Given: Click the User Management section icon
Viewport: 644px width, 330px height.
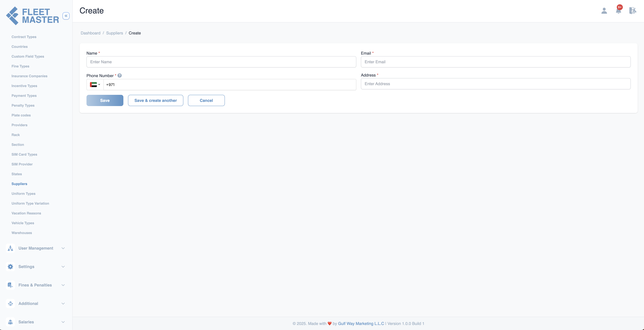Looking at the screenshot, I should click(x=11, y=248).
